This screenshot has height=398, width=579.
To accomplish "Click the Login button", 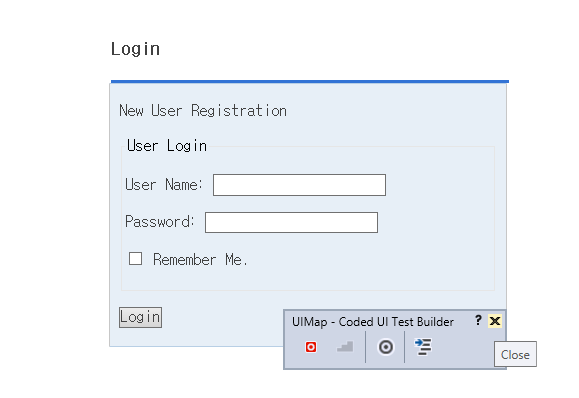I will [140, 318].
